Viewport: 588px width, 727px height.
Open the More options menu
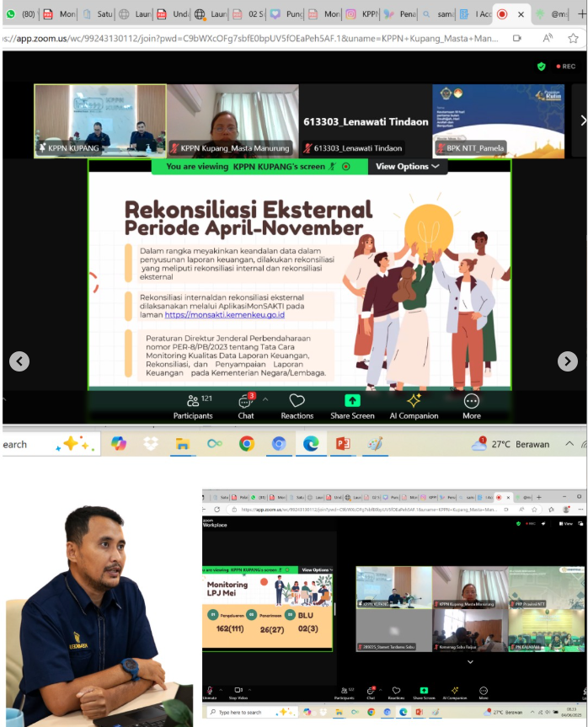[472, 405]
